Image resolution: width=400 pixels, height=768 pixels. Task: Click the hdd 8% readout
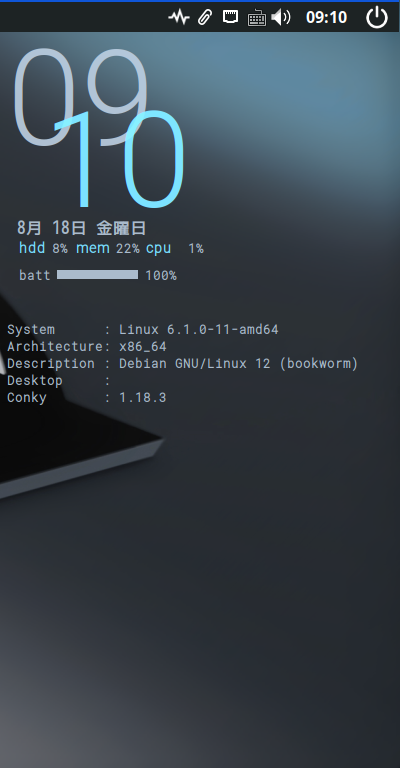43,248
